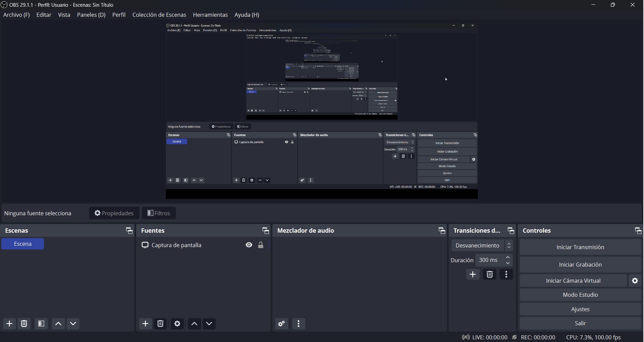
Task: Open transition properties three-dot menu
Action: tap(507, 275)
